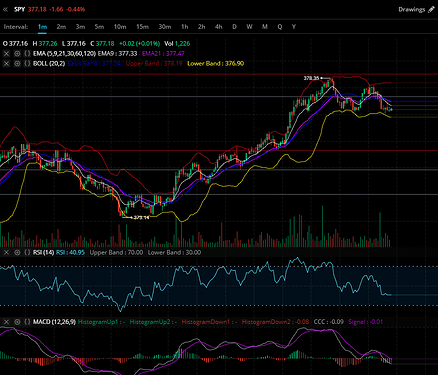The height and width of the screenshot is (375, 438).
Task: Open BOLL script braces icon
Action: point(27,63)
